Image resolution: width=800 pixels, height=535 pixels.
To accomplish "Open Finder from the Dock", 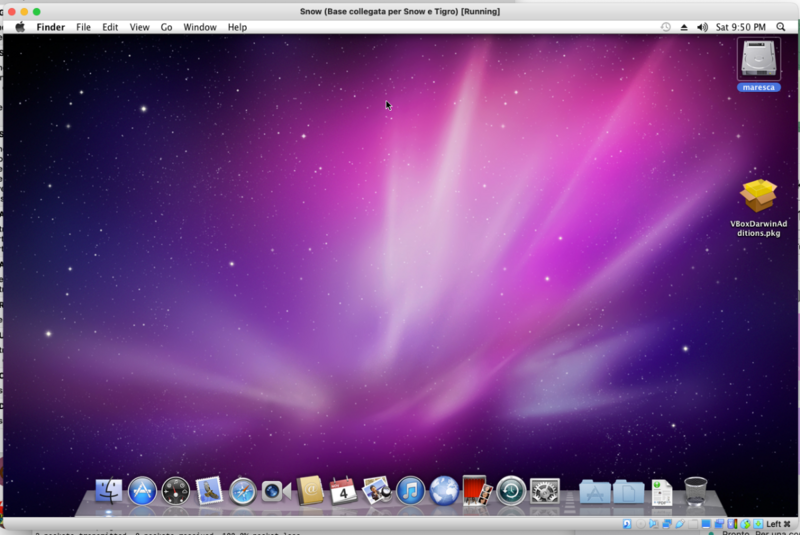I will [x=109, y=490].
